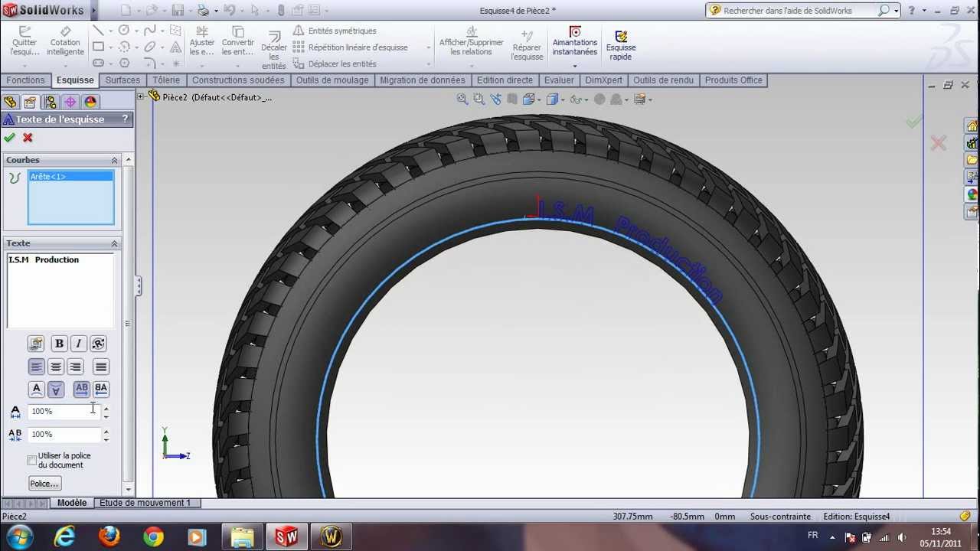Open link to property icon button
This screenshot has width=980, height=551.
click(x=35, y=344)
